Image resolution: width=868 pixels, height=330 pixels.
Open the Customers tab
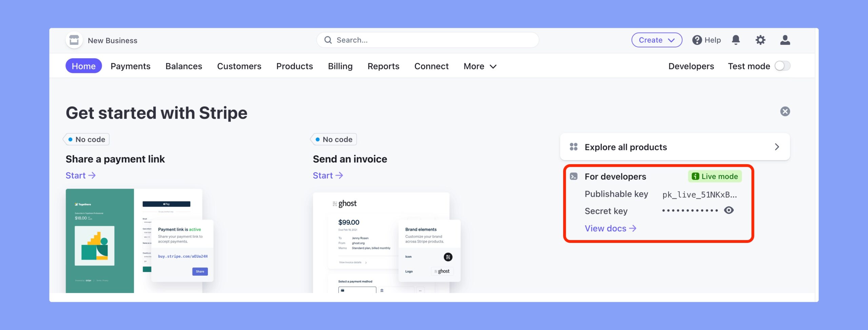click(239, 66)
